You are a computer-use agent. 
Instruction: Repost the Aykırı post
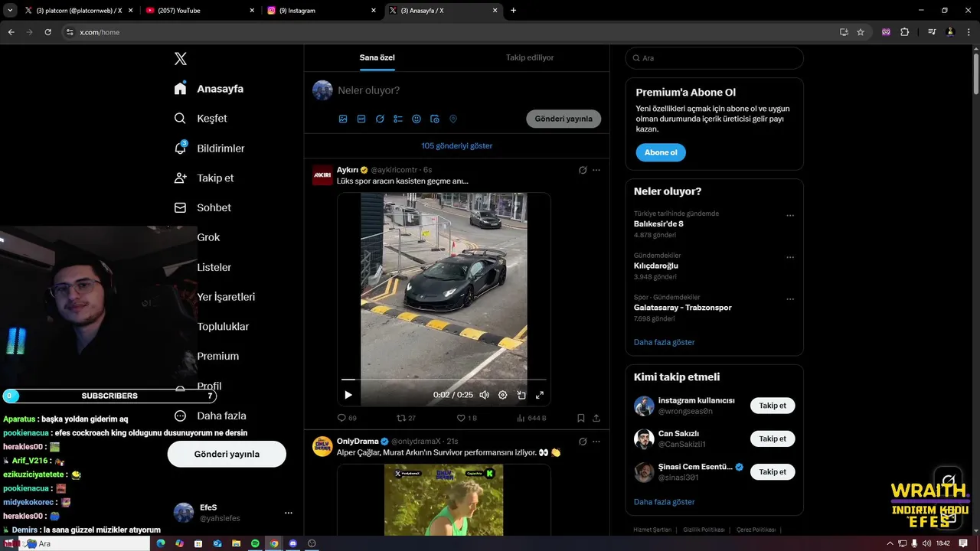tap(406, 418)
